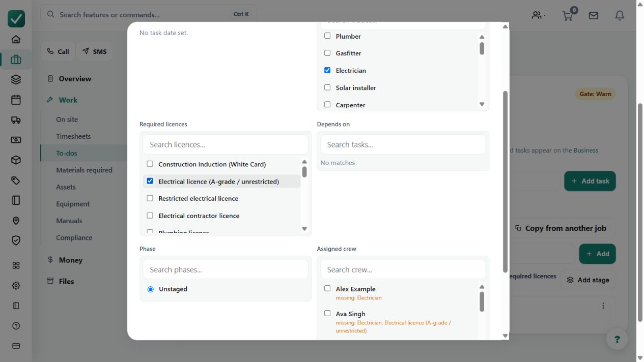The image size is (644, 362).
Task: Click crew list scroll up arrow
Action: pyautogui.click(x=482, y=287)
